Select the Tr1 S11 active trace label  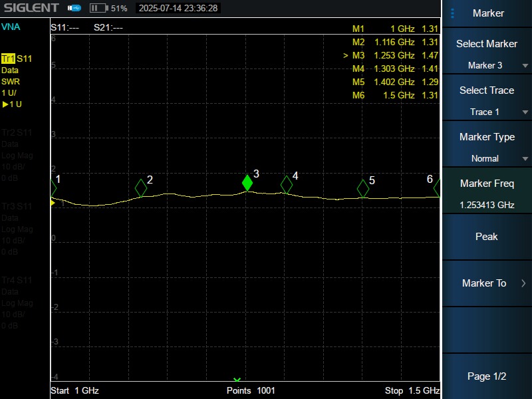click(17, 59)
